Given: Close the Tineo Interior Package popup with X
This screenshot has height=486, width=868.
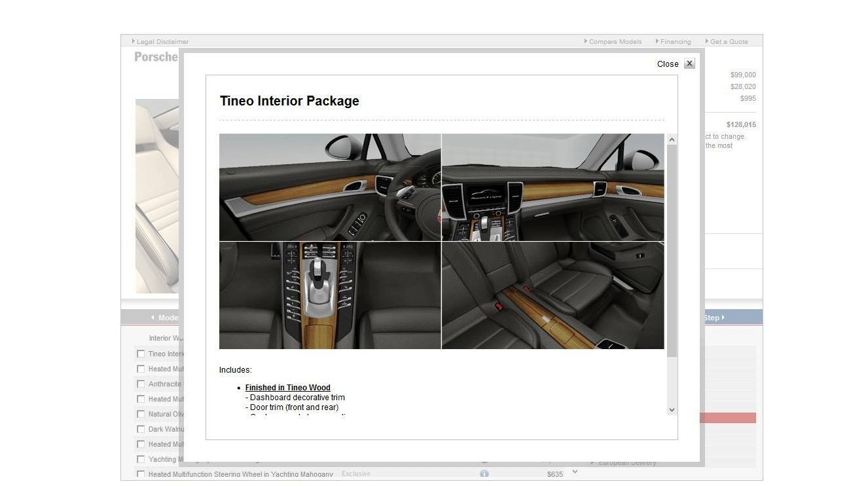Looking at the screenshot, I should [689, 64].
